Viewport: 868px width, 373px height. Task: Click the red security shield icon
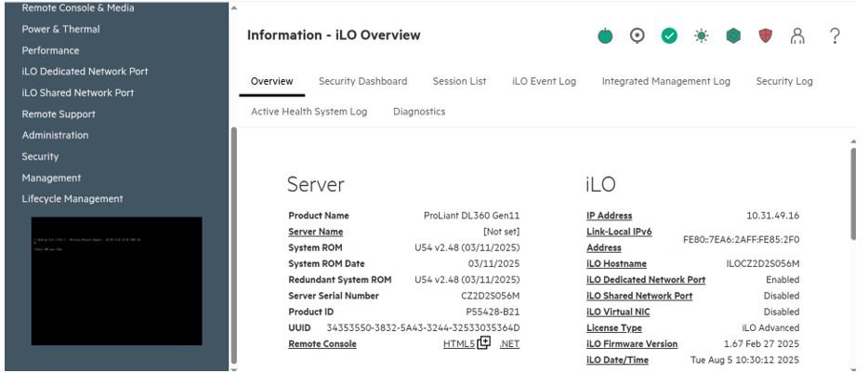pos(766,36)
